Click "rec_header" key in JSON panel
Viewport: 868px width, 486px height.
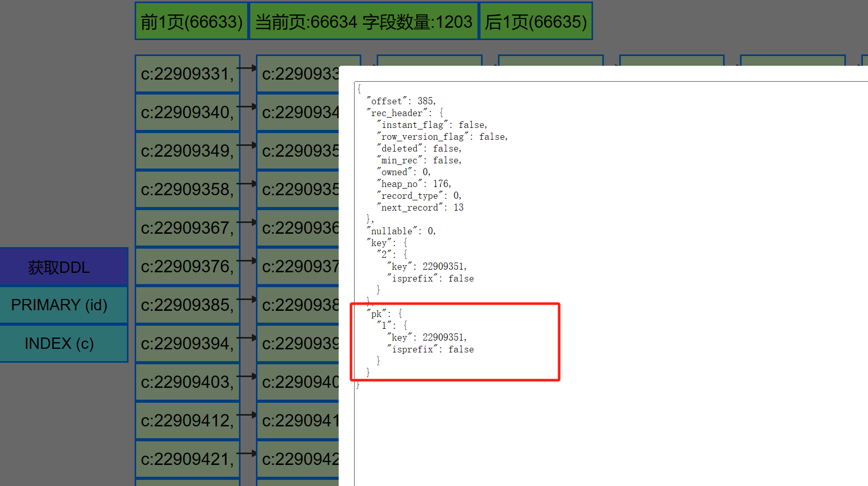point(397,113)
